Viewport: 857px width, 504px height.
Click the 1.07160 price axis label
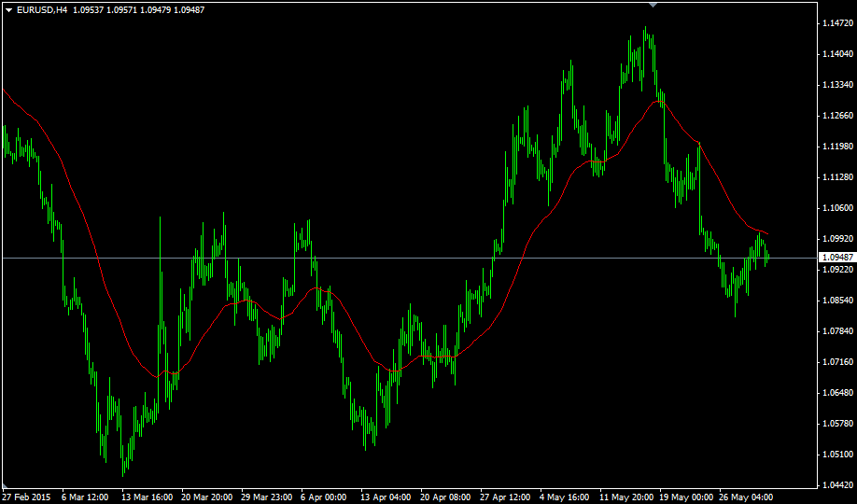[x=838, y=362]
